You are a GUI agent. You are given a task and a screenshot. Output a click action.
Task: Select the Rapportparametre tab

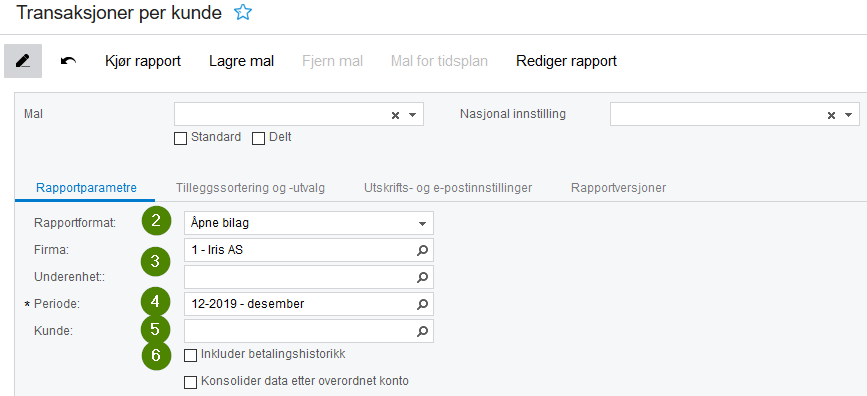[86, 188]
